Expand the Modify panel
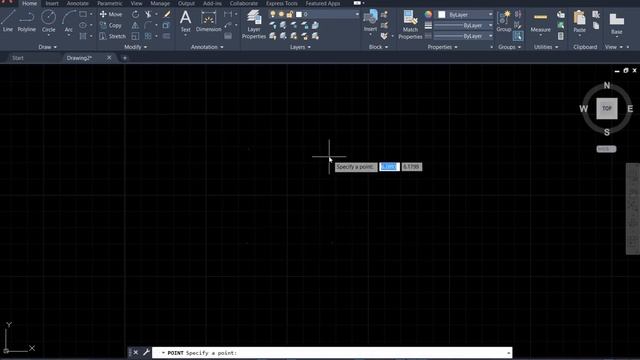 pyautogui.click(x=136, y=47)
